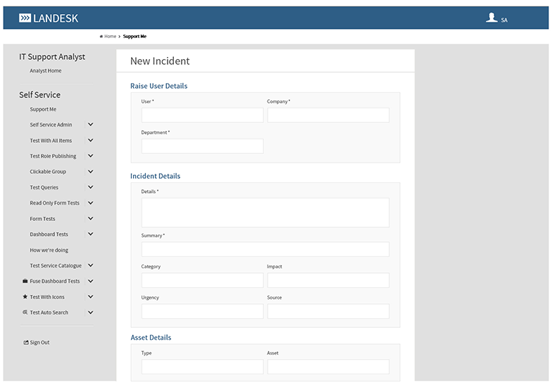Image resolution: width=552 pixels, height=392 pixels.
Task: Click the Home icon in breadcrumb
Action: [101, 37]
